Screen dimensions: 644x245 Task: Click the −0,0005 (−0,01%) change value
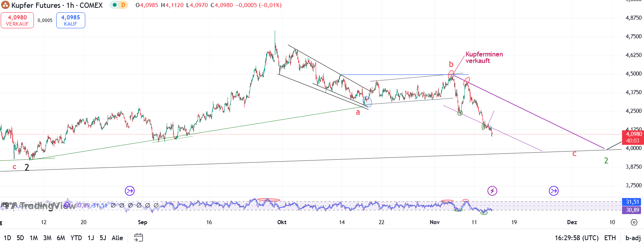tap(259, 5)
